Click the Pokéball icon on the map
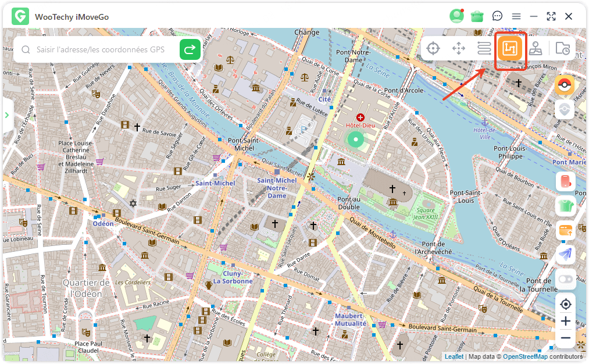 pyautogui.click(x=565, y=85)
